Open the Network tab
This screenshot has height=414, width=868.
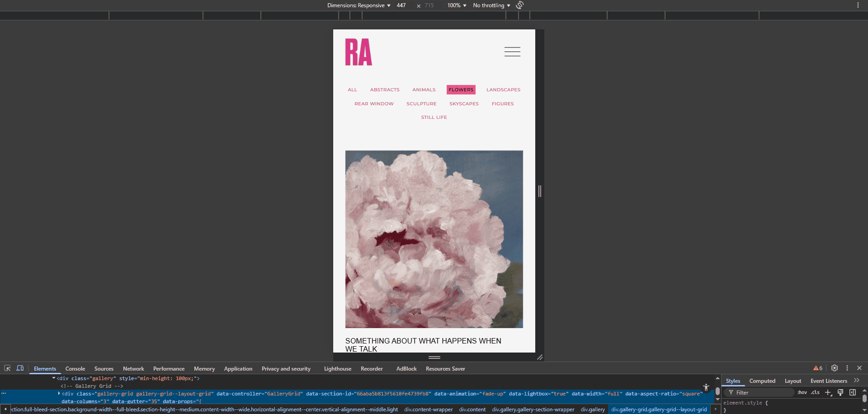click(x=133, y=369)
